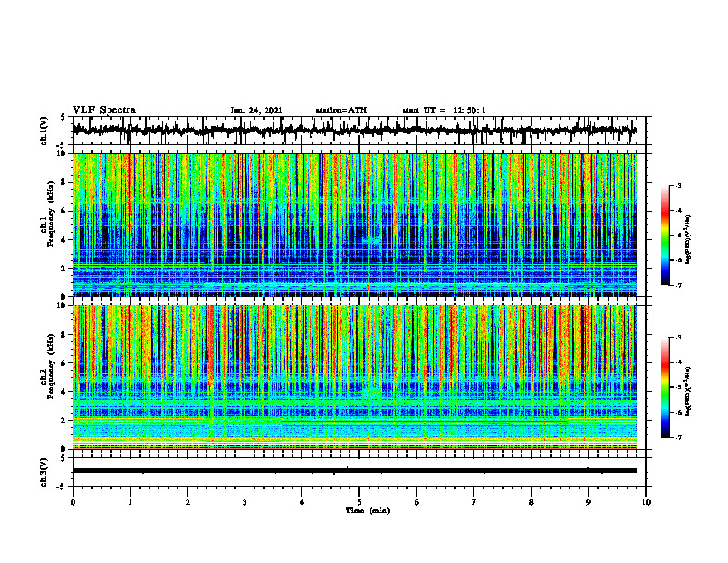Viewport: 728px width, 563px height.
Task: Click tick label "8" on the Time axis
Action: 531,502
